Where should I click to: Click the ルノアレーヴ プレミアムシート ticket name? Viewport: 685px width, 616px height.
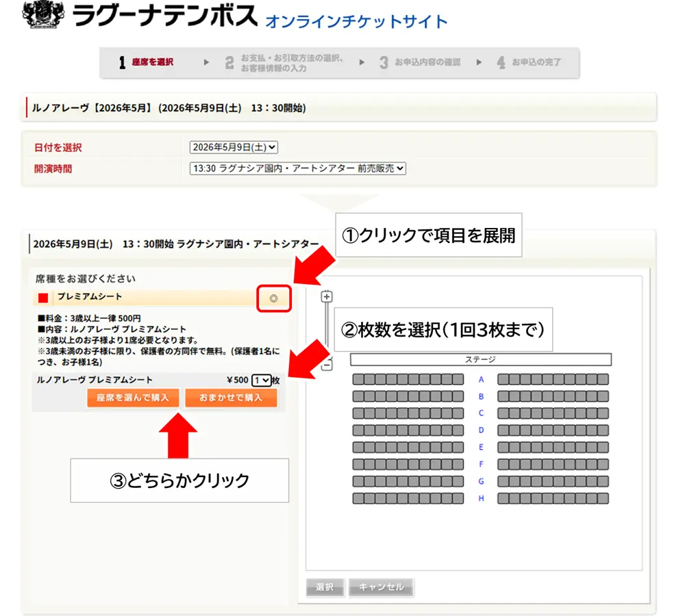click(95, 380)
